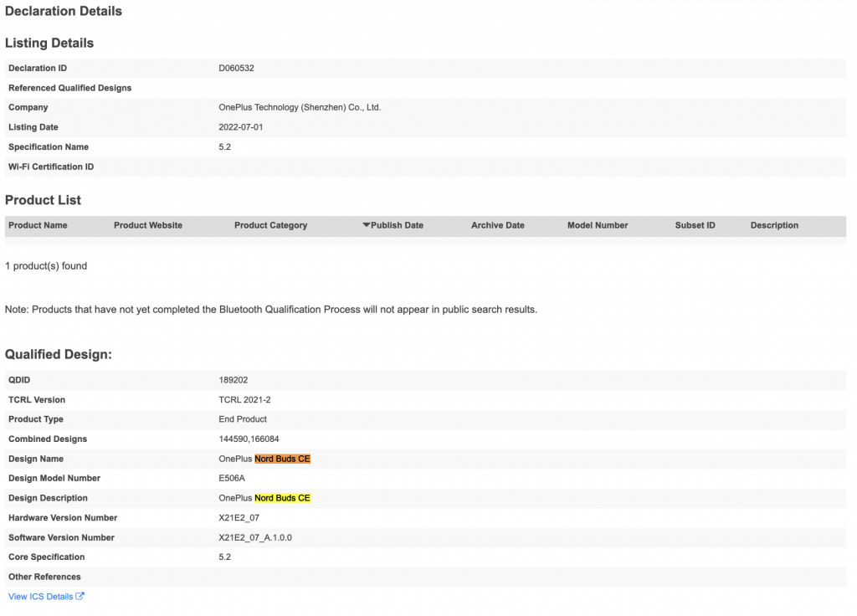This screenshot has width=857, height=616.
Task: Click the combined designs value 144590,166084
Action: coord(249,439)
